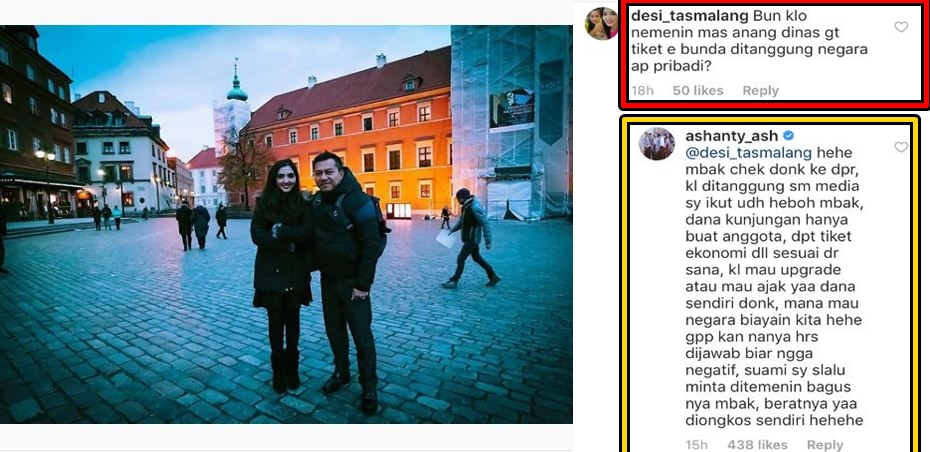Open desi_tasmalang's profile picture
This screenshot has height=452, width=930.
601,24
